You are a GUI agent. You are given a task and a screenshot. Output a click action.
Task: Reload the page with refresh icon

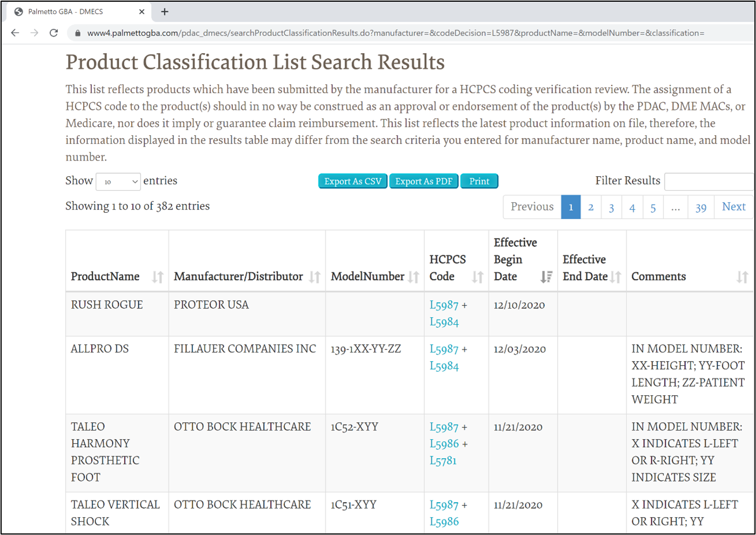(54, 33)
